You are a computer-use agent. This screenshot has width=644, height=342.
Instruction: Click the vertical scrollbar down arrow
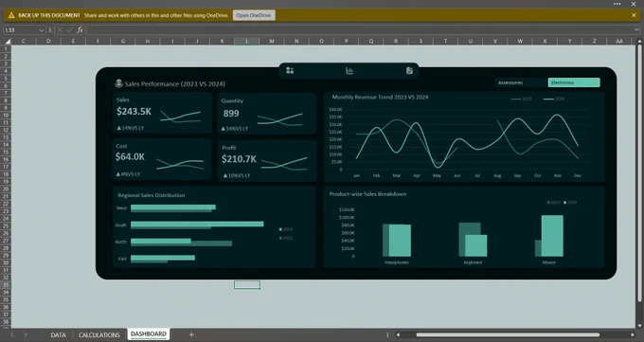639,325
